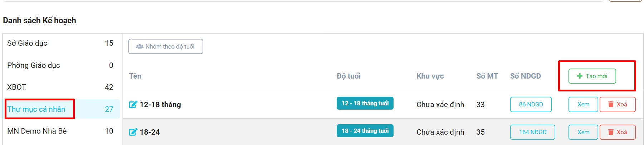Click the plus icon in Tạo mới
Image resolution: width=644 pixels, height=145 pixels.
pyautogui.click(x=580, y=76)
